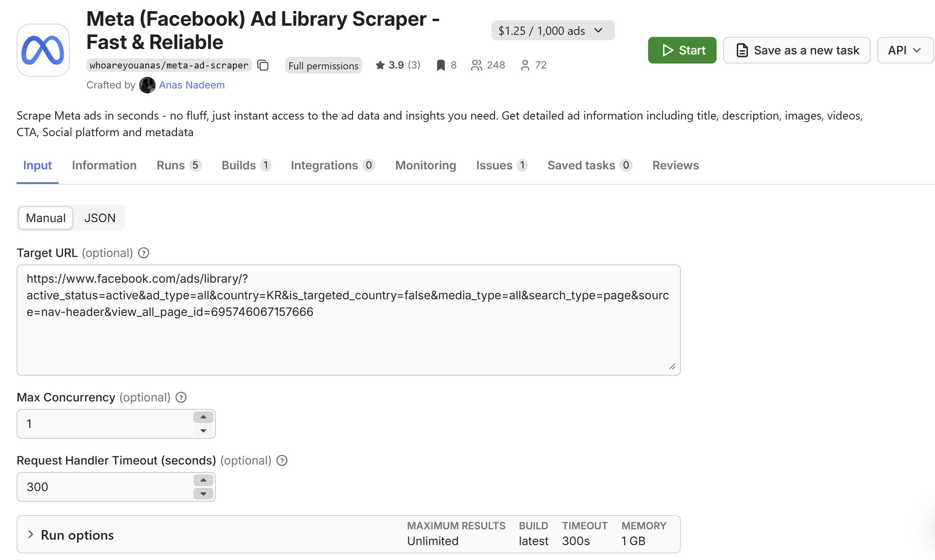935x560 pixels.
Task: Click the Anas Nadeem avatar image
Action: pos(147,85)
